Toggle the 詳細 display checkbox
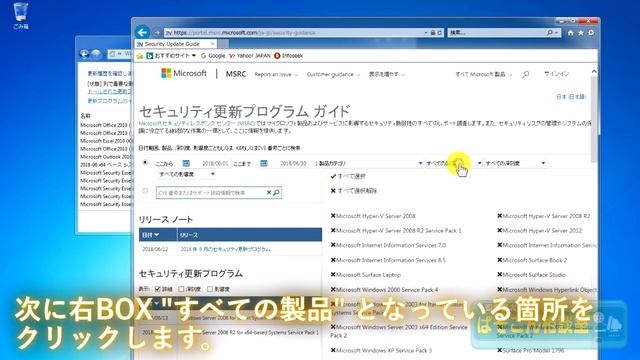640x360 pixels. click(158, 289)
